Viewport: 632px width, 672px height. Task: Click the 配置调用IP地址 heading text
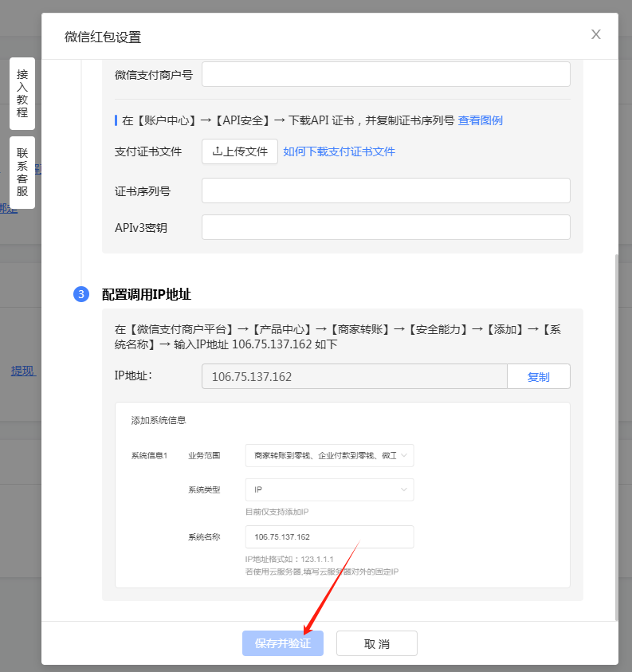tap(146, 294)
